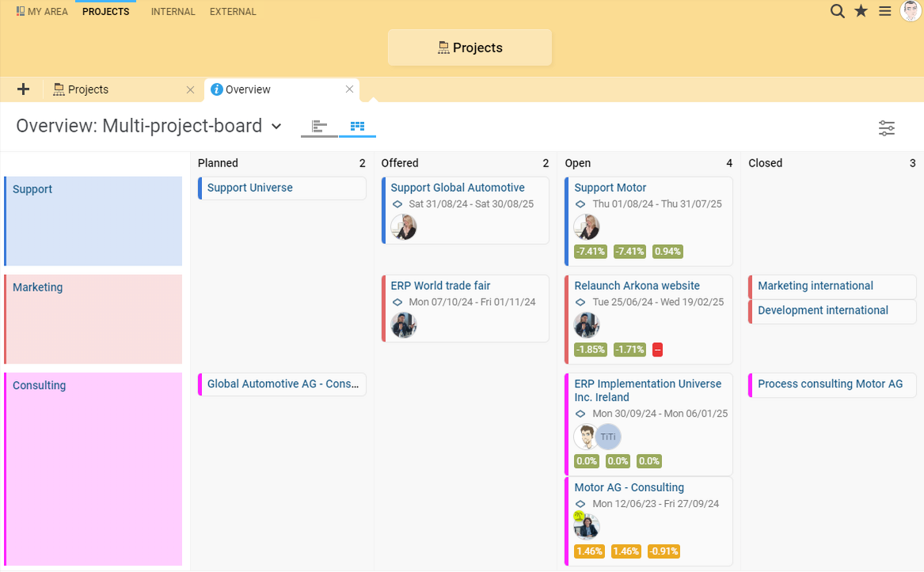
Task: Toggle the board view layout
Action: point(356,126)
